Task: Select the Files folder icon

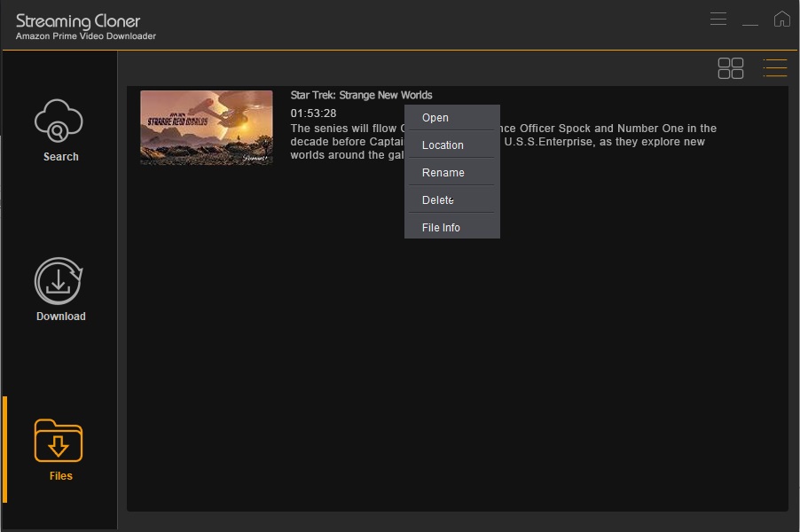Action: point(59,441)
